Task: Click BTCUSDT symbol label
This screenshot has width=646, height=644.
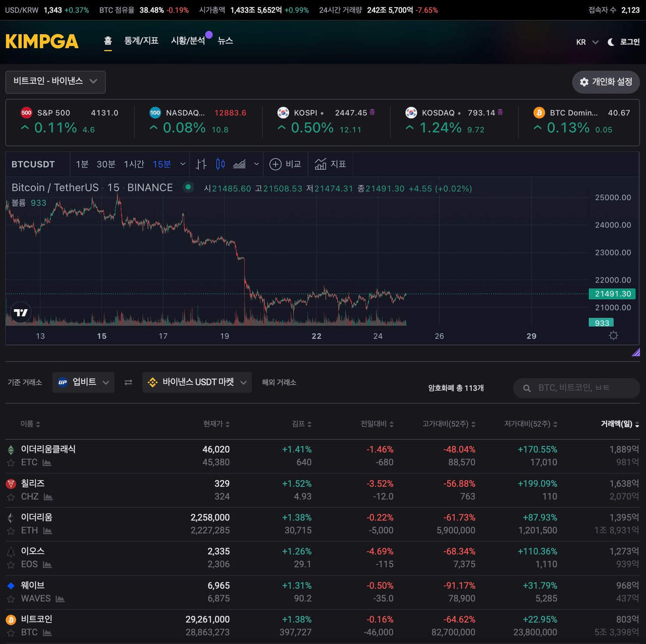Action: [x=33, y=164]
